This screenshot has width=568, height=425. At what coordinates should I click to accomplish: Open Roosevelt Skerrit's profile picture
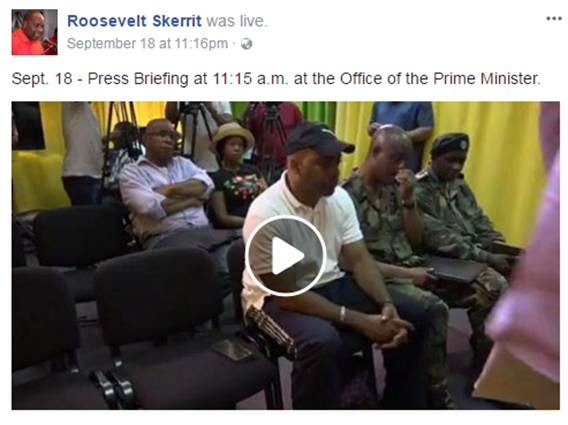tap(34, 32)
